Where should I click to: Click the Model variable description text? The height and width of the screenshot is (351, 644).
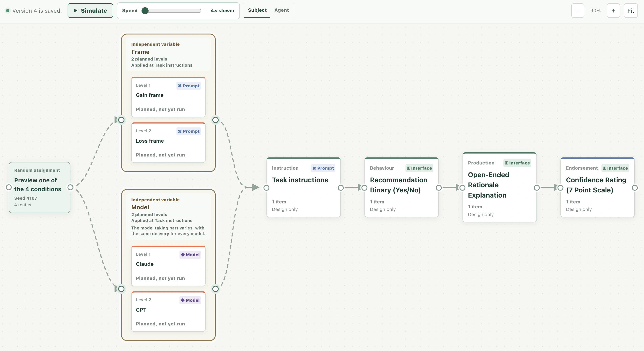168,231
